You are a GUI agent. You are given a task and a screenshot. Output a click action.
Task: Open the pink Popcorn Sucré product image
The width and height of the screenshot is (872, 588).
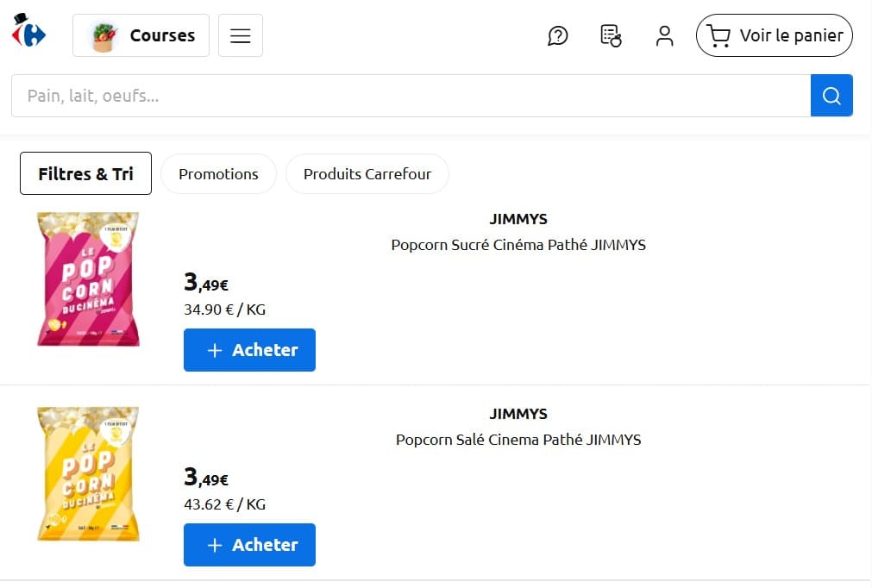pyautogui.click(x=88, y=278)
